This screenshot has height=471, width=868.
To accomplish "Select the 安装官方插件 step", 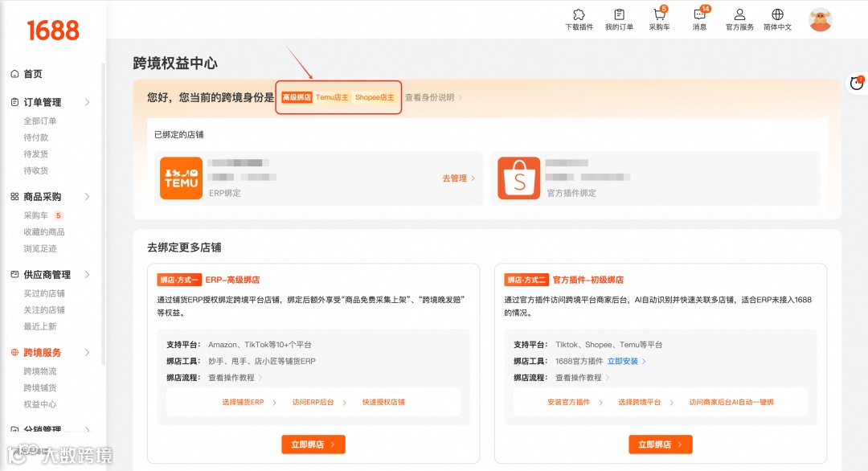I will click(x=568, y=403).
